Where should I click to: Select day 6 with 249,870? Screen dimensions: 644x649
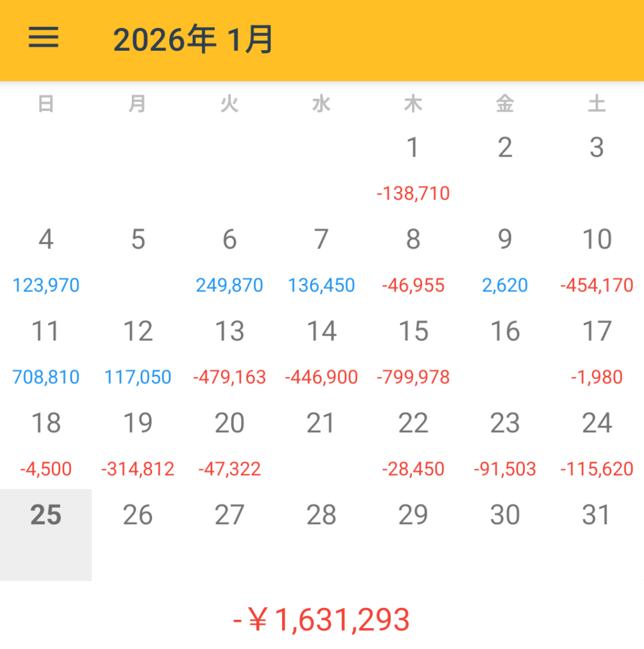(229, 260)
